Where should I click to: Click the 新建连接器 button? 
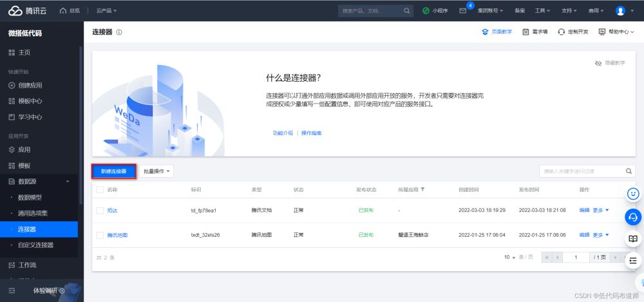[x=113, y=171]
